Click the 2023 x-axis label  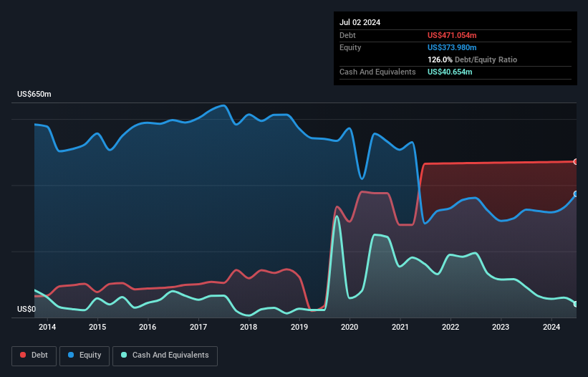[x=501, y=327]
